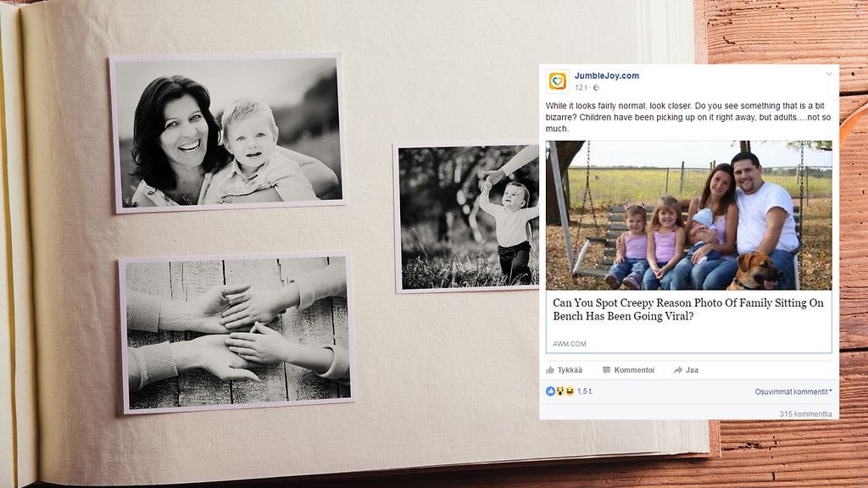Open the JumbleJoy.com page name link

pos(607,75)
